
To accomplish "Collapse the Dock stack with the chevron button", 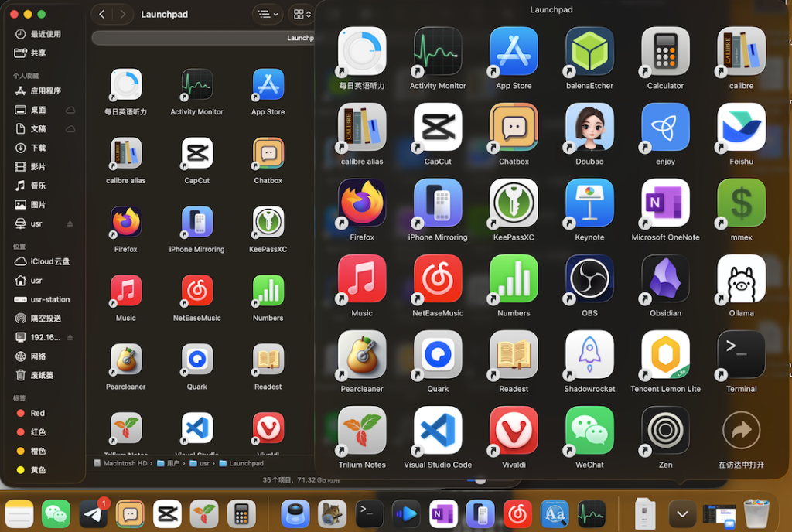I will [x=681, y=514].
